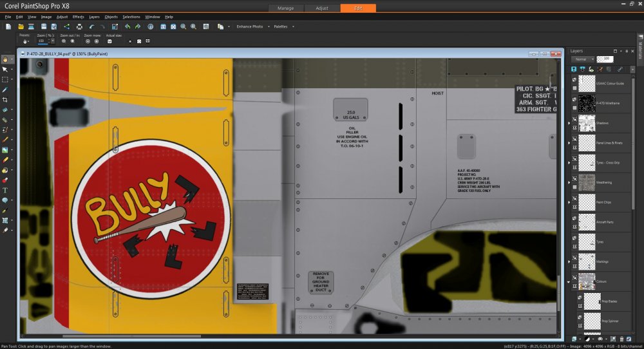Switch to the Adjust tab
Screen dimensions: 644x349
(x=322, y=8)
